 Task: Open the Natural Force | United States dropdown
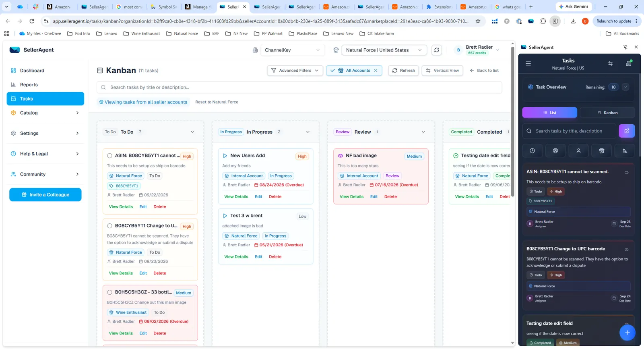384,50
